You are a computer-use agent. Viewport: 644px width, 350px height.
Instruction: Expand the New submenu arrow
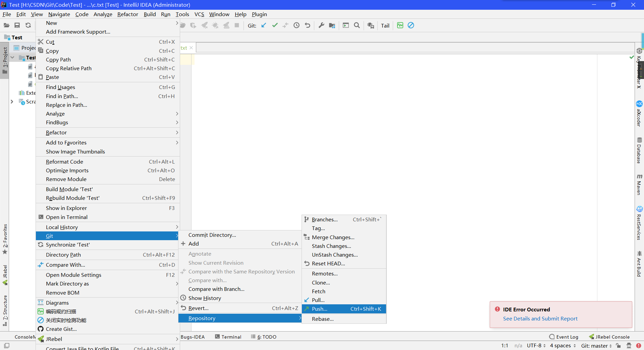(177, 23)
